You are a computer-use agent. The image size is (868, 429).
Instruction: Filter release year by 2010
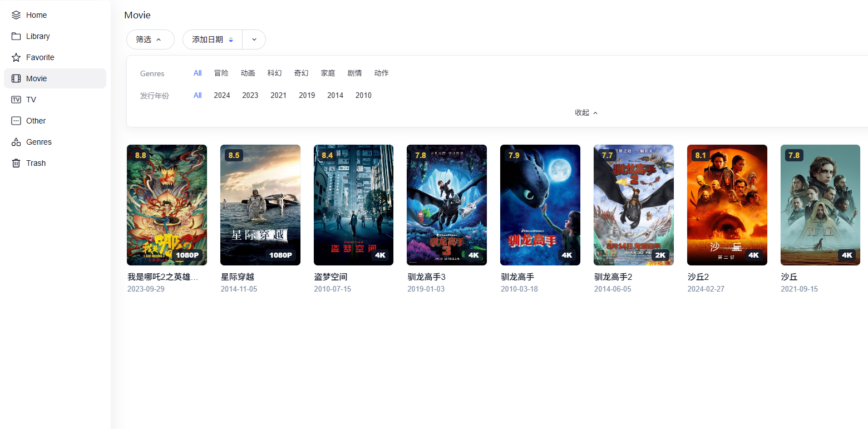(x=364, y=95)
